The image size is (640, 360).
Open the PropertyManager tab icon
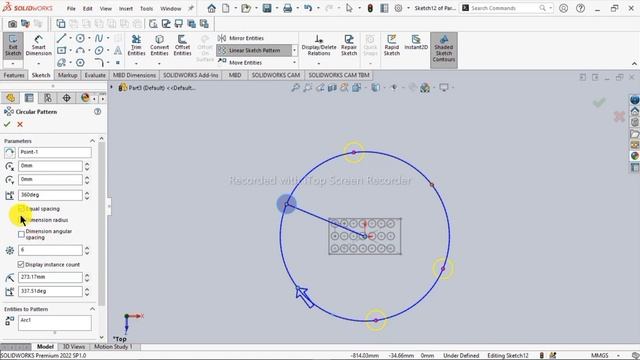click(29, 98)
